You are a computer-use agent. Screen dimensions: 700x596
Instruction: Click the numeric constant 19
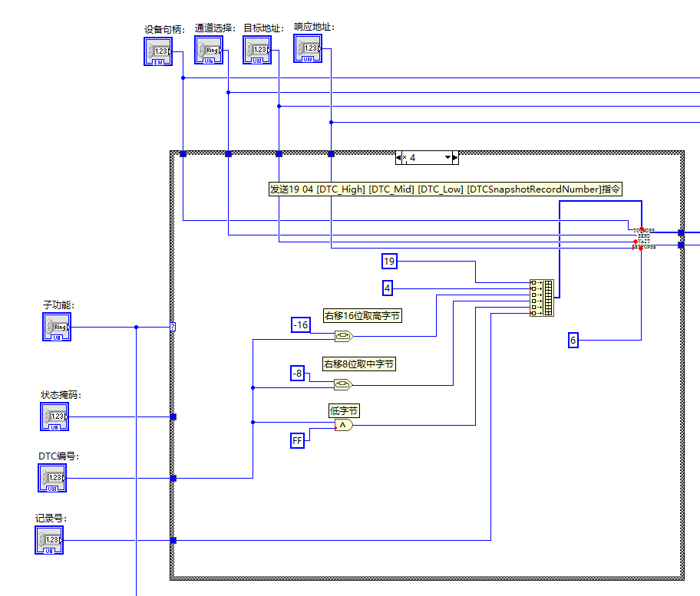click(389, 261)
